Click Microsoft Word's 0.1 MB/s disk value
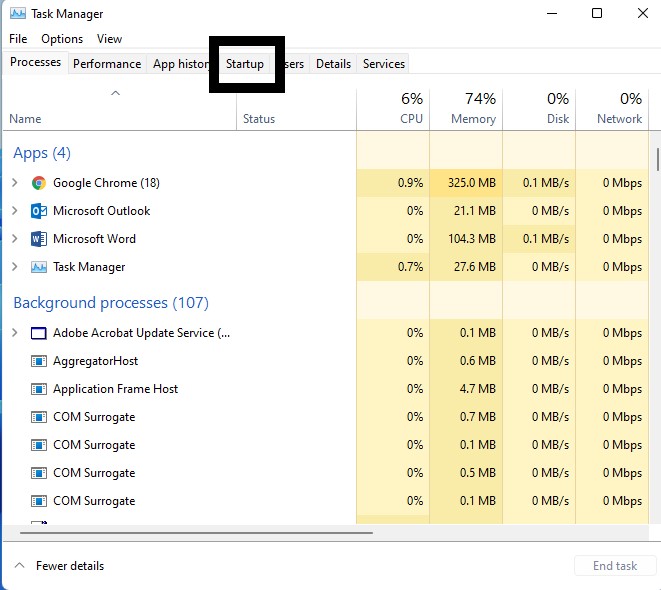 546,239
